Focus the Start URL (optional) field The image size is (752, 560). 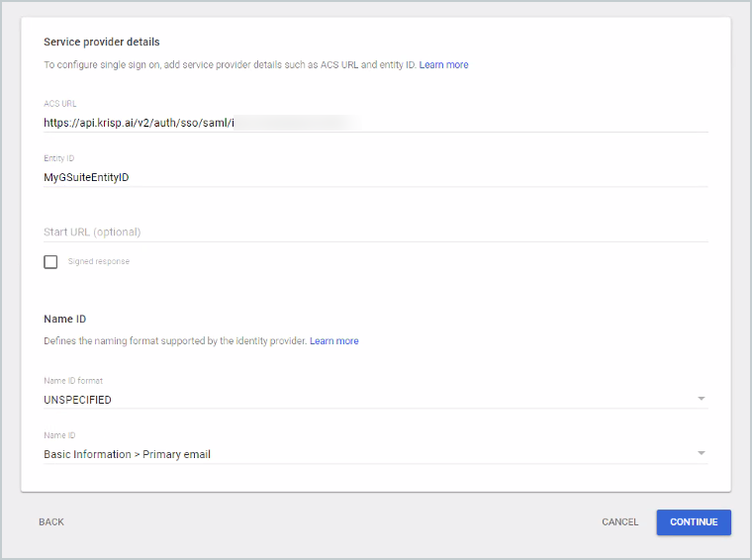[x=376, y=233]
